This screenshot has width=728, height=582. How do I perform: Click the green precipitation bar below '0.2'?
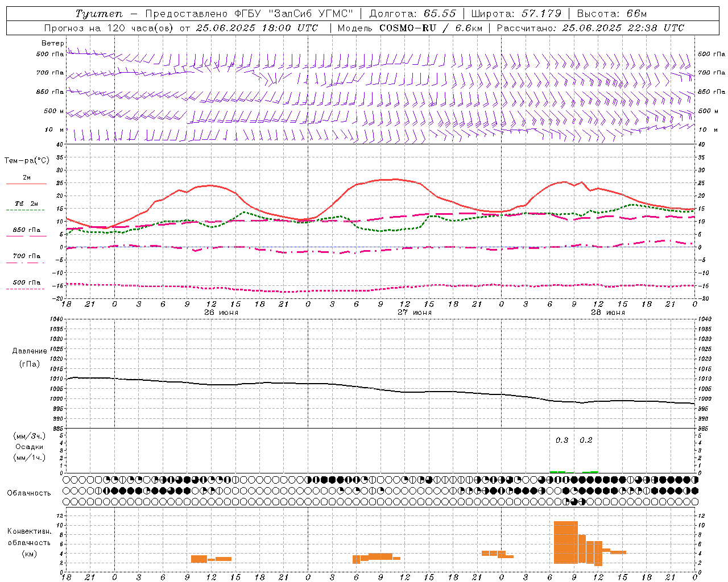tap(590, 472)
